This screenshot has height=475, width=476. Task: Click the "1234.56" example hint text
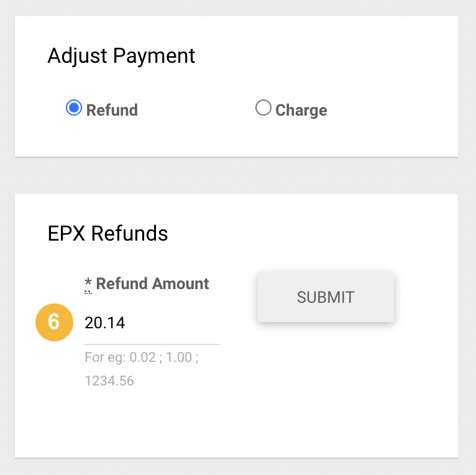(x=109, y=381)
